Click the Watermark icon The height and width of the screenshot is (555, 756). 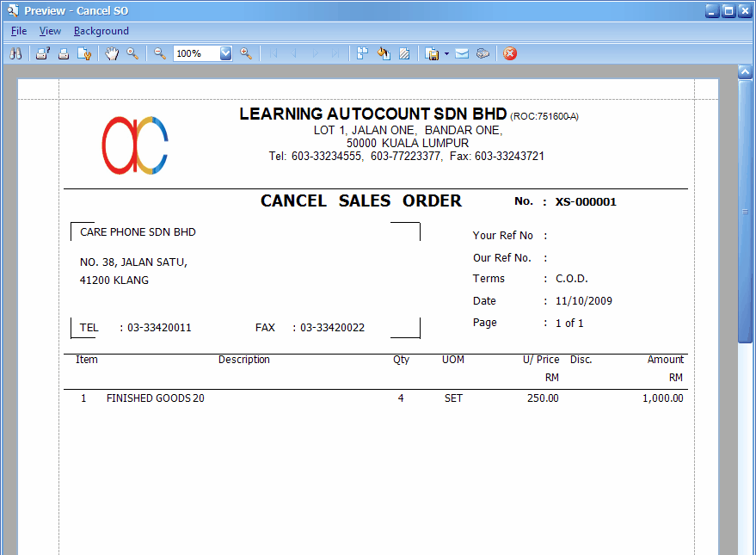pos(404,53)
